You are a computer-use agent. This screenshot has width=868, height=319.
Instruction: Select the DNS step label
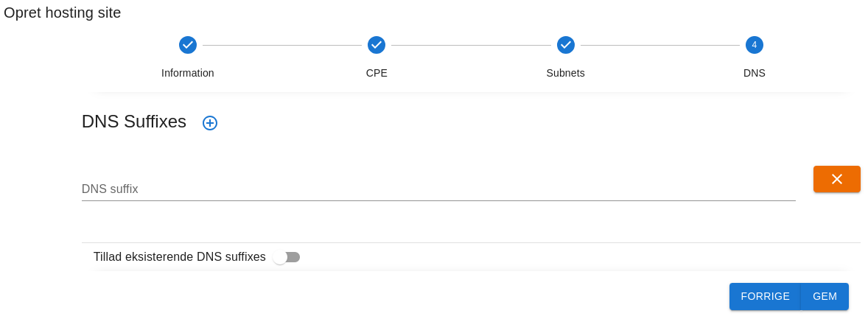pyautogui.click(x=755, y=73)
